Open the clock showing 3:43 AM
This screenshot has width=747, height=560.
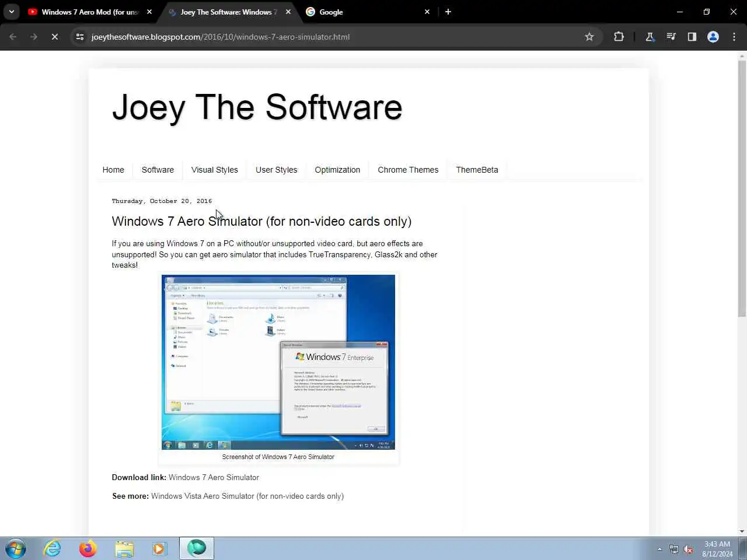(x=717, y=549)
